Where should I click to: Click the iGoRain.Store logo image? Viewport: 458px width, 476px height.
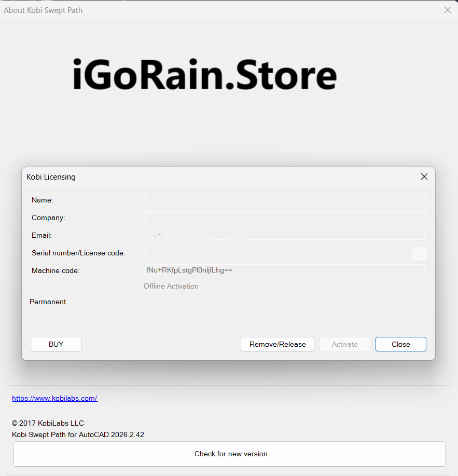(205, 75)
